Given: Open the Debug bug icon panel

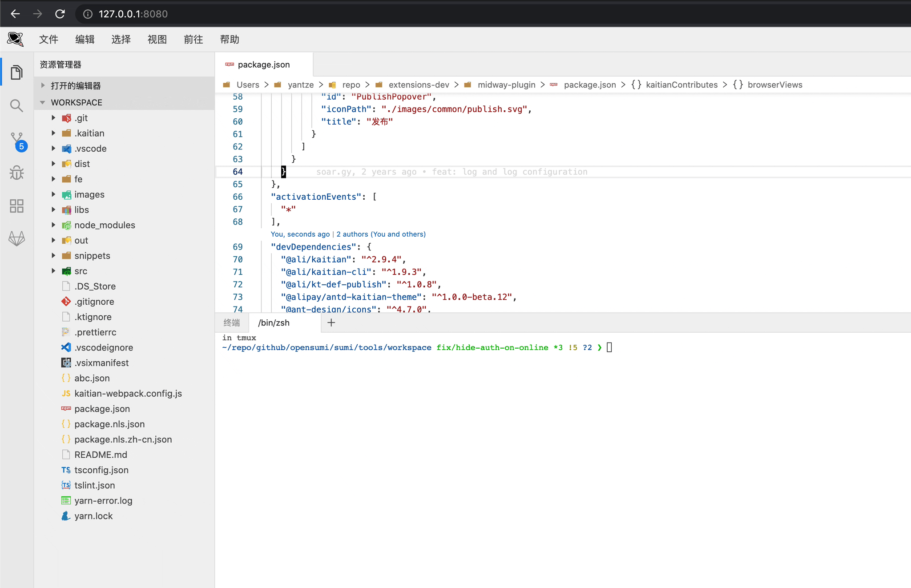Looking at the screenshot, I should [x=16, y=173].
